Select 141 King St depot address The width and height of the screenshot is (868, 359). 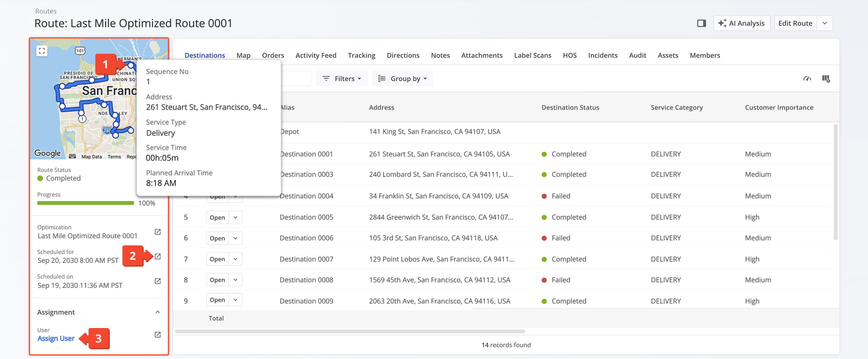point(434,131)
